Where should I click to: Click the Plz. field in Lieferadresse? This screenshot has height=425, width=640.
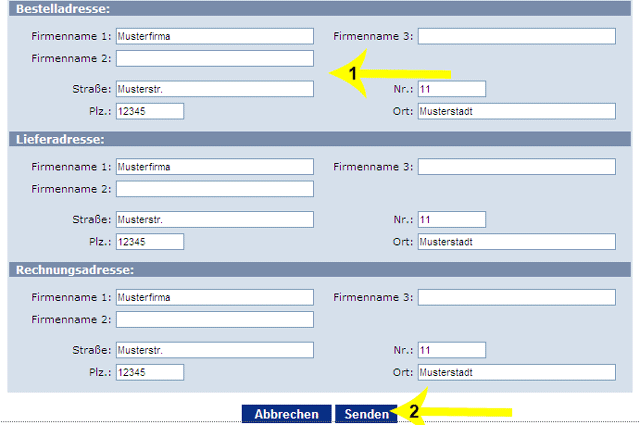[x=150, y=242]
